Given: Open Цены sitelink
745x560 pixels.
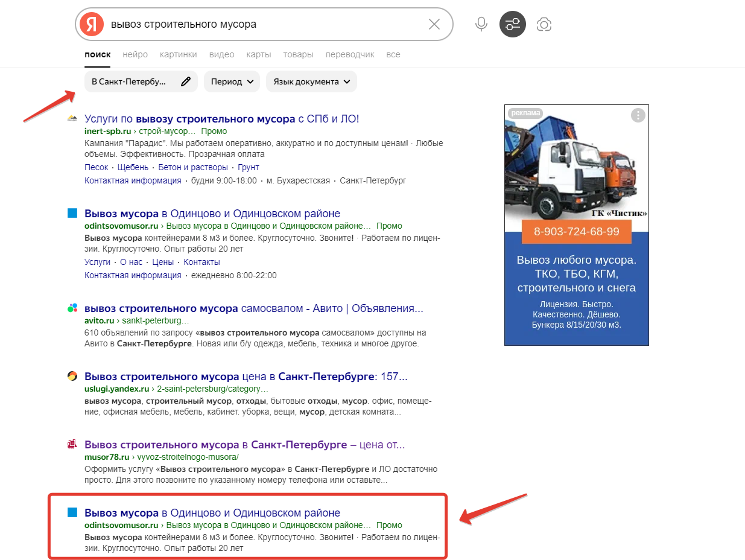Looking at the screenshot, I should coord(163,262).
